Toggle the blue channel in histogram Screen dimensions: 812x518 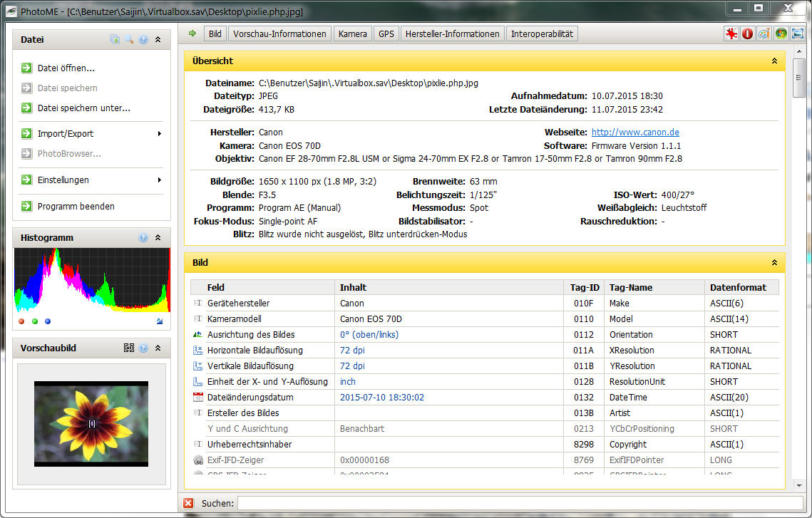point(48,321)
